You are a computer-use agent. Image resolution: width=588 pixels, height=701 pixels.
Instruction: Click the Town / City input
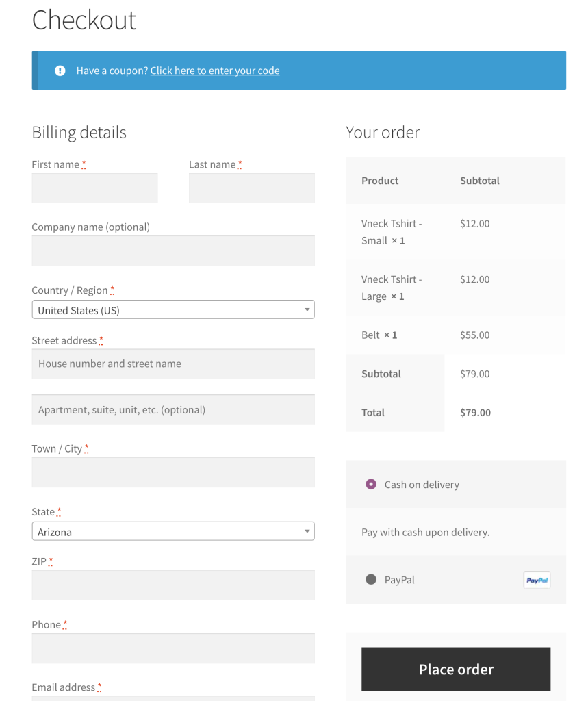tap(173, 472)
